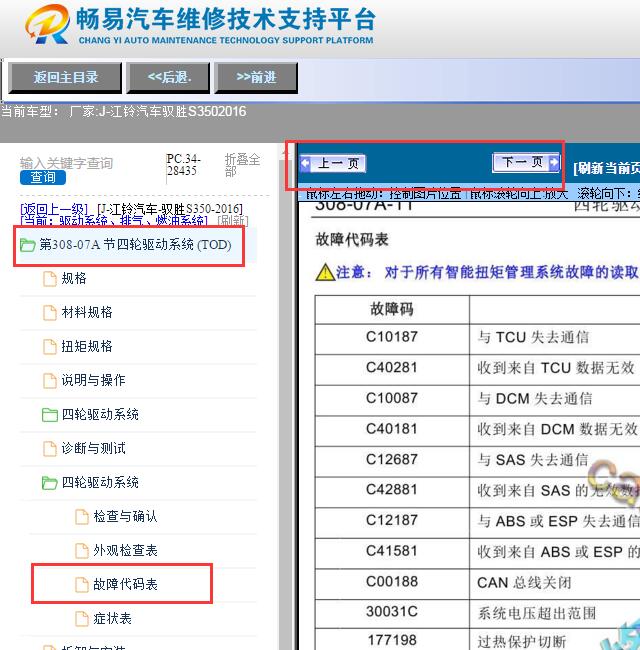
Task: Click the 故障码 column header
Action: point(392,309)
